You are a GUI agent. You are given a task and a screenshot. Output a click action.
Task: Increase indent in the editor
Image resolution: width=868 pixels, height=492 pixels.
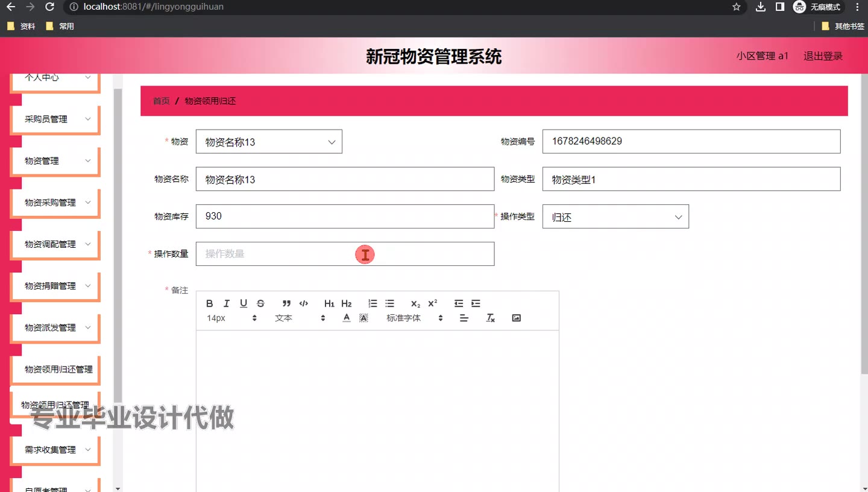tap(476, 303)
